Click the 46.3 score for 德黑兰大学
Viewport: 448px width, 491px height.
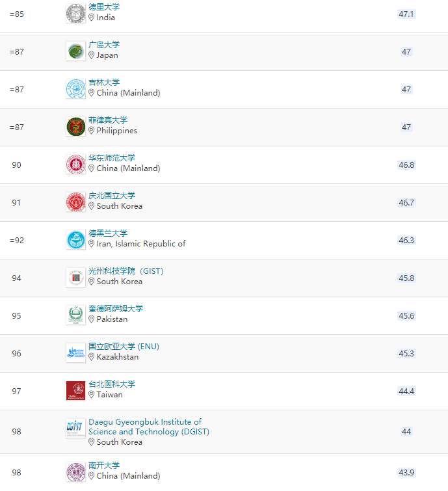pyautogui.click(x=406, y=240)
